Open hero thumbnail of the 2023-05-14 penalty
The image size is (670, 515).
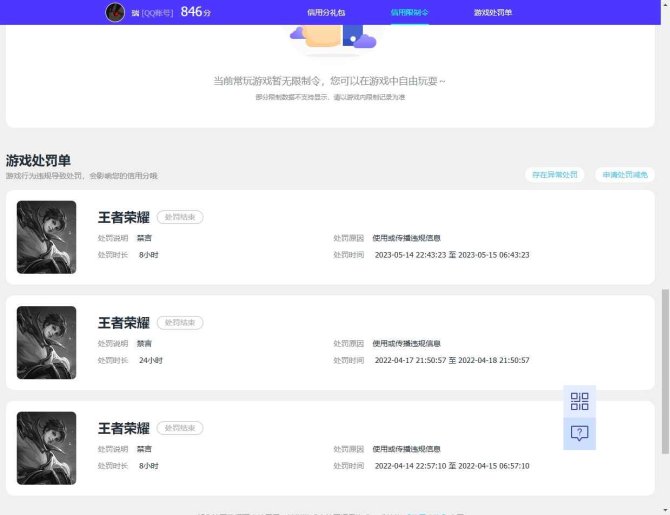(47, 237)
